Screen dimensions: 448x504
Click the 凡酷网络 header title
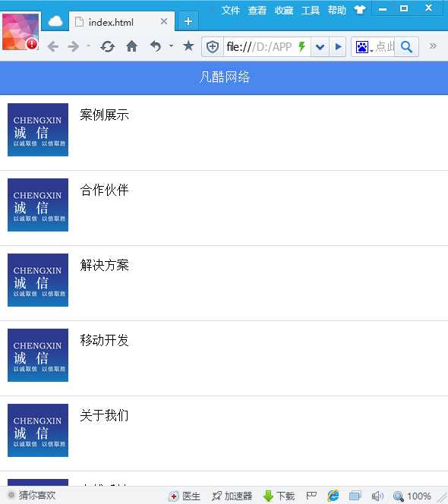225,77
